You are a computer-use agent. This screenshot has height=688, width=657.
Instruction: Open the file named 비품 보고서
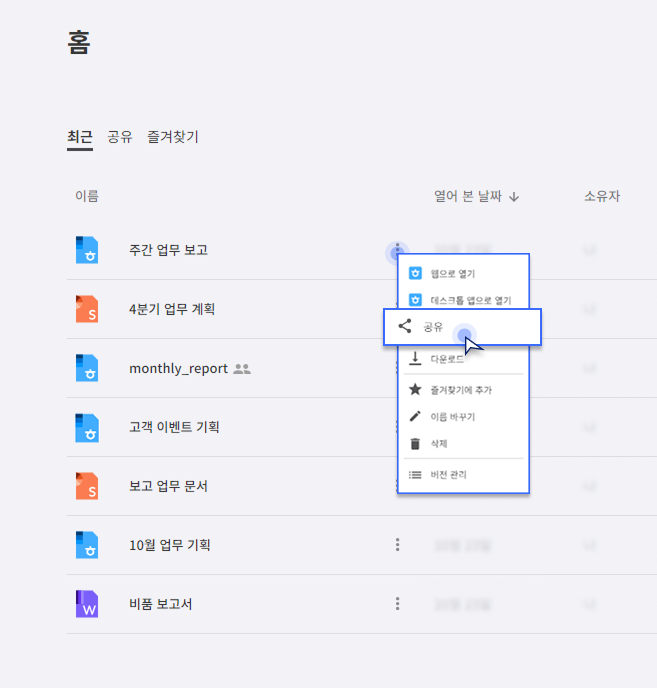161,604
